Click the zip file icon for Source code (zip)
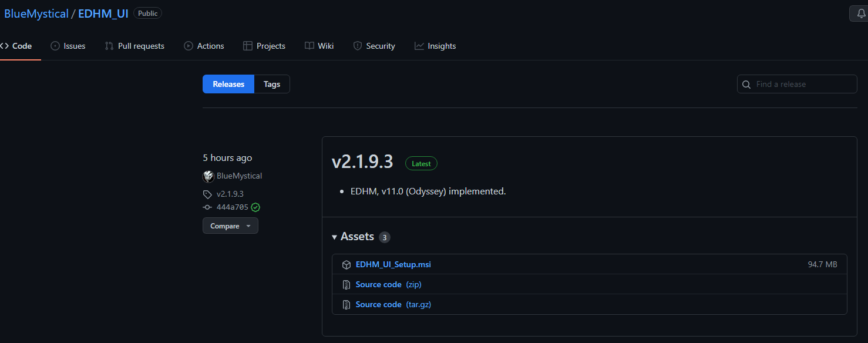Screen dimensions: 868x343 click(346, 285)
